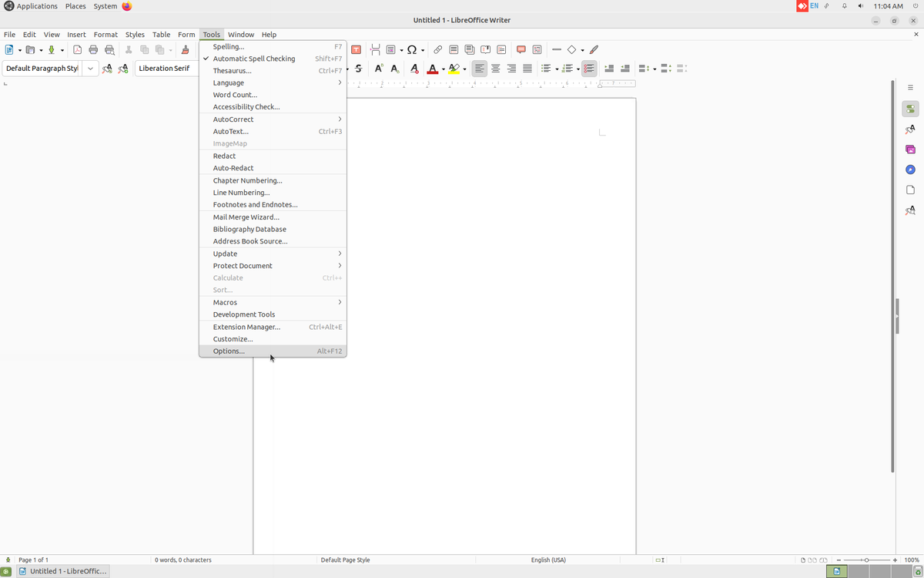Open the Insert Special Character tool
This screenshot has height=578, width=924.
point(413,49)
